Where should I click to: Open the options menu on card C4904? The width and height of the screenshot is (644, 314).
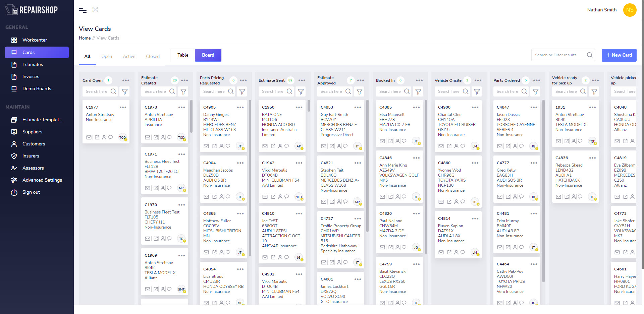click(x=240, y=163)
